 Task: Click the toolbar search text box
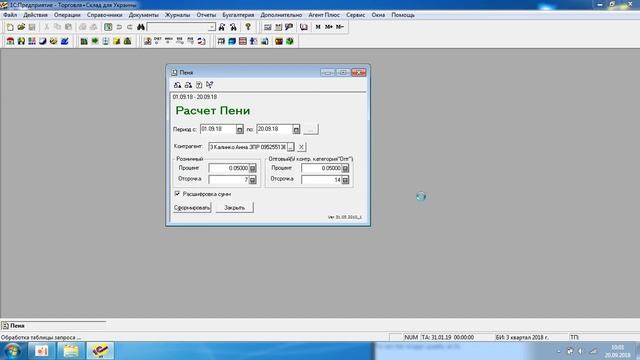click(x=178, y=27)
